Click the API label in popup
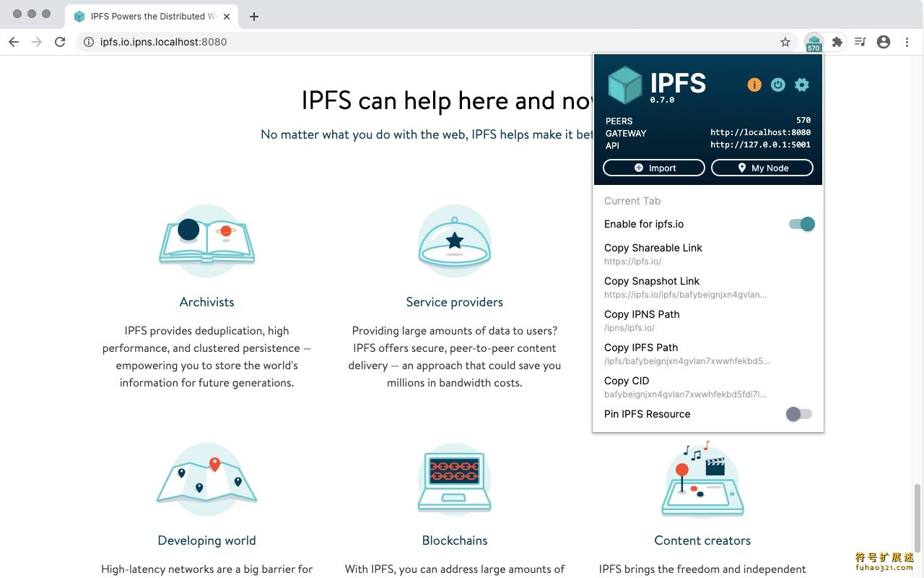Screen dimensions: 924x578 tap(612, 146)
